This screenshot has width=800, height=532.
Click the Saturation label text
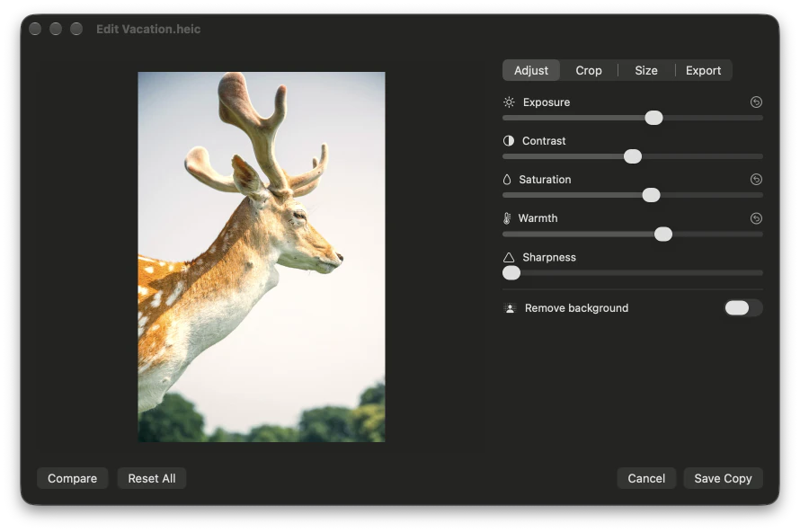(545, 180)
